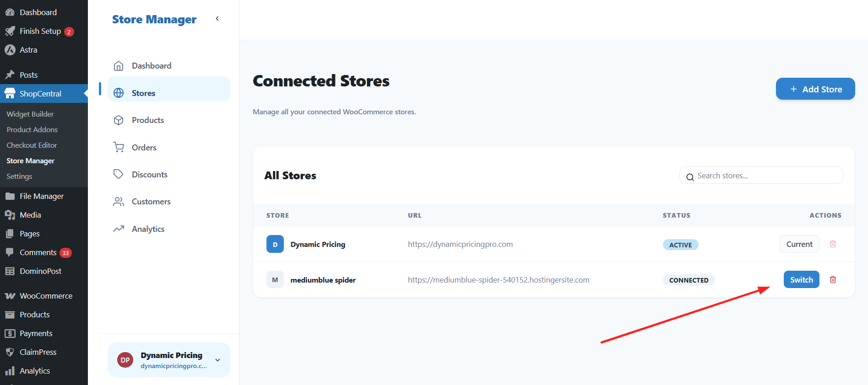Click the Finish Setup rocket icon
The height and width of the screenshot is (385, 868).
pyautogui.click(x=10, y=31)
